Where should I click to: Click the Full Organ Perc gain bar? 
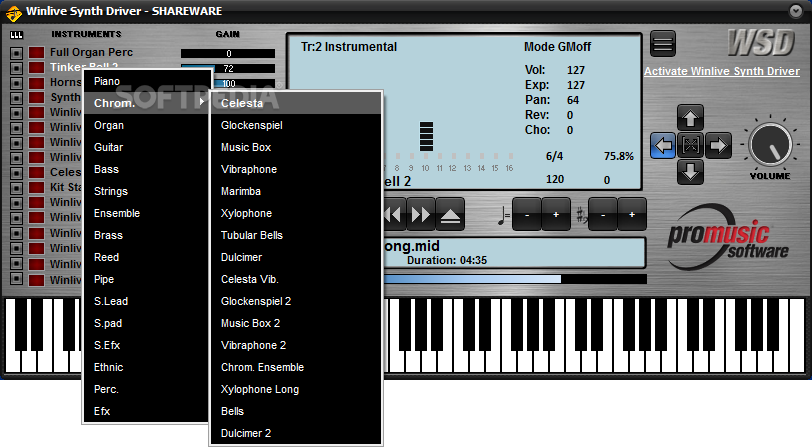[228, 53]
